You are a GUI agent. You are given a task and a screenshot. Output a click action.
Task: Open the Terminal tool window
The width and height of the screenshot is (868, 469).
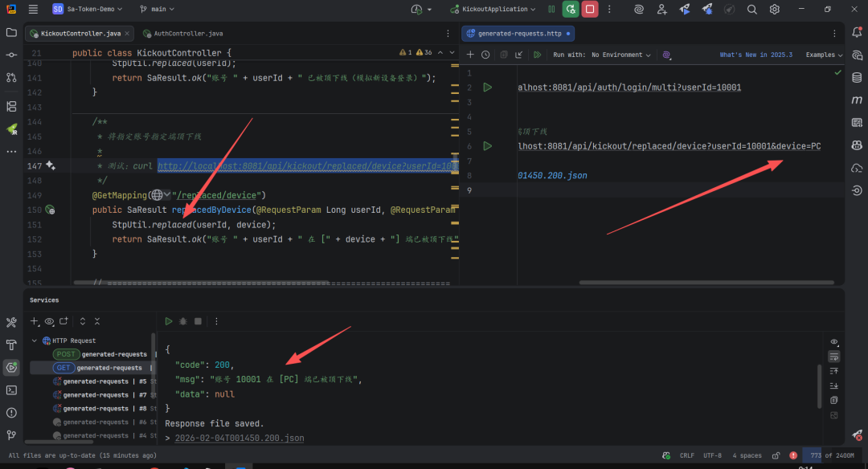click(11, 390)
